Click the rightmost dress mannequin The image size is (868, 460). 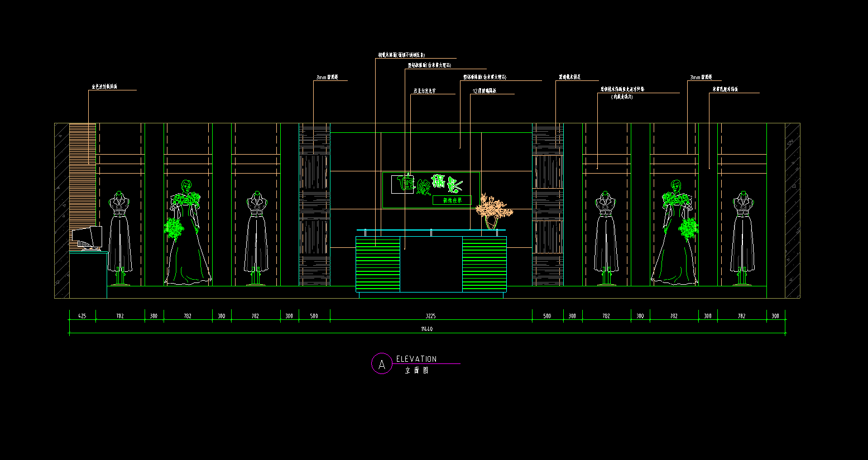742,238
